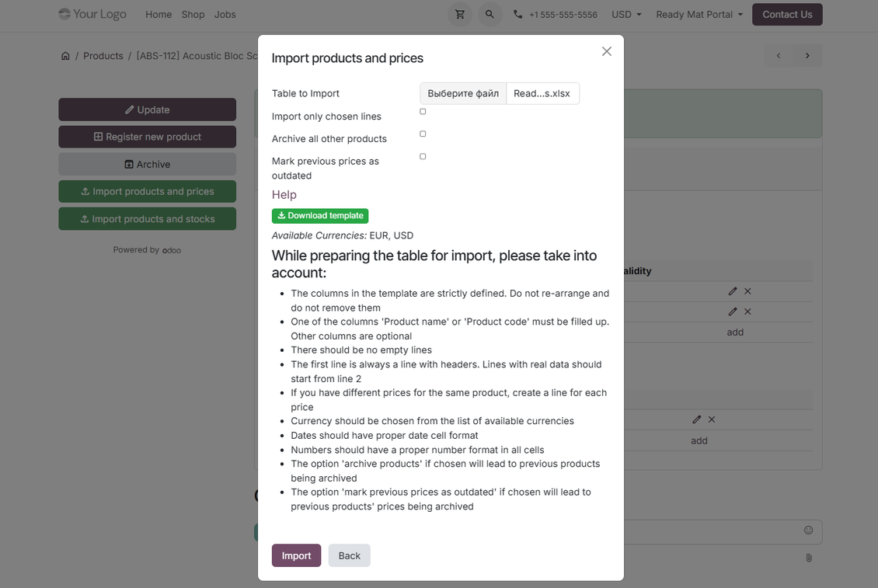Click the first delete X icon under Validity
Screen dimensions: 878x588
747,291
